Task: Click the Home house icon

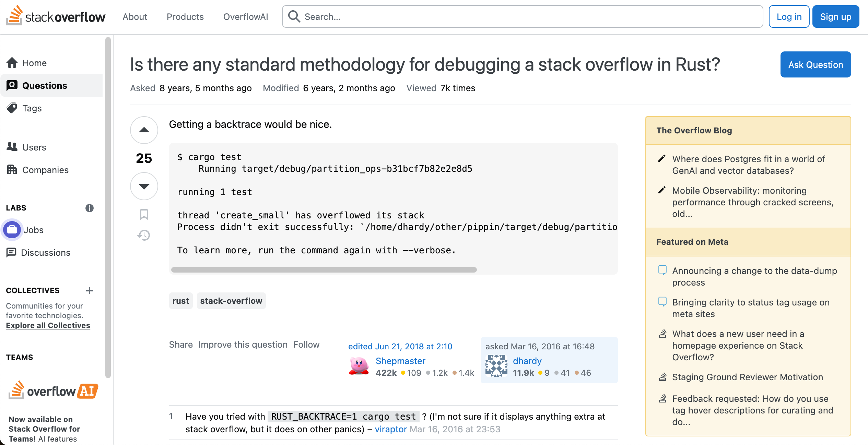Action: coord(12,63)
